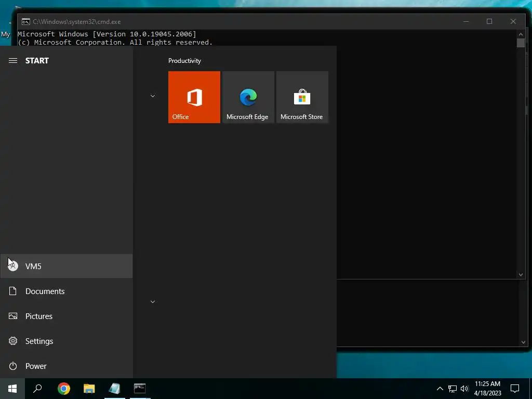Image resolution: width=532 pixels, height=399 pixels.
Task: Open the volume tray icon
Action: click(x=464, y=389)
